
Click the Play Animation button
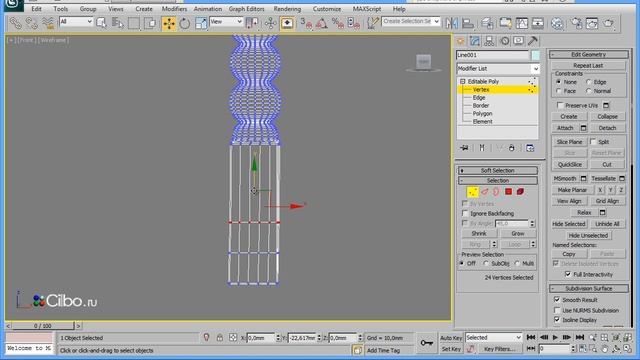click(x=555, y=338)
